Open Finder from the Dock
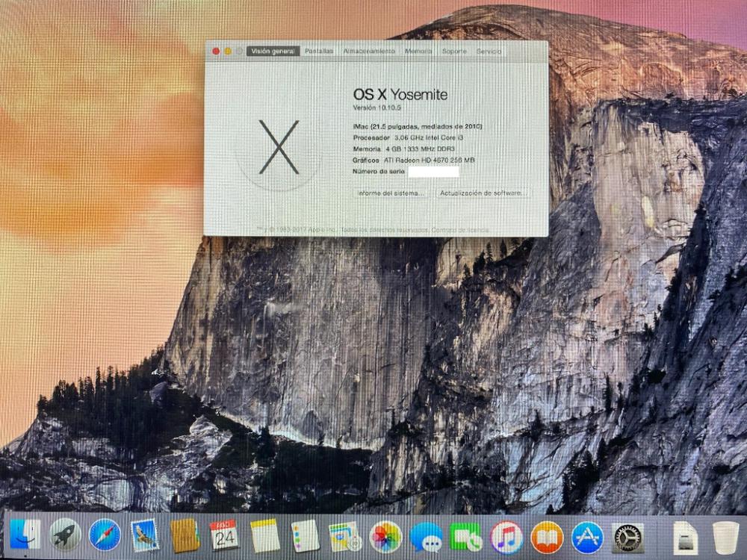Image resolution: width=747 pixels, height=560 pixels. click(25, 535)
